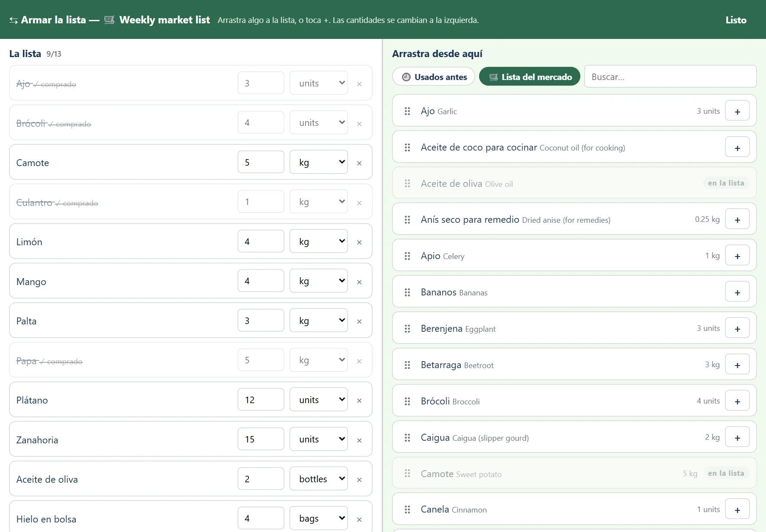This screenshot has width=766, height=532.
Task: Add Caigua slipper gourd with plus button
Action: click(737, 438)
